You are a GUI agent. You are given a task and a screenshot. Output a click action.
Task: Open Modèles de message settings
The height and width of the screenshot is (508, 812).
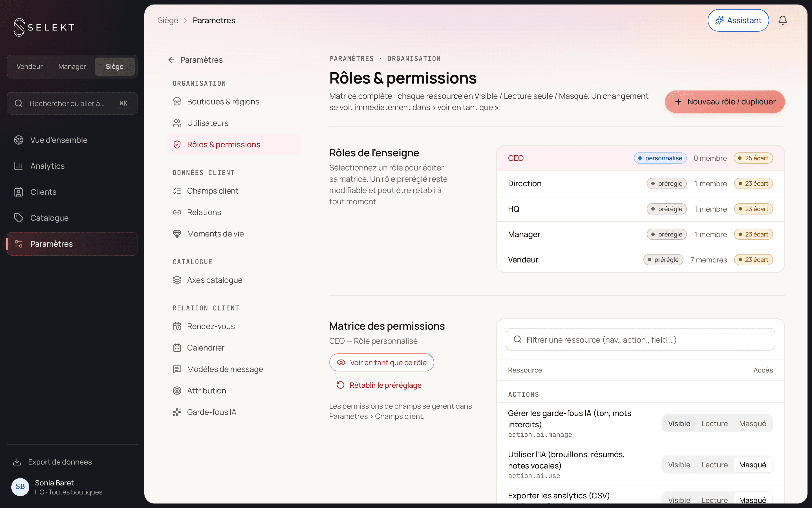click(234, 369)
